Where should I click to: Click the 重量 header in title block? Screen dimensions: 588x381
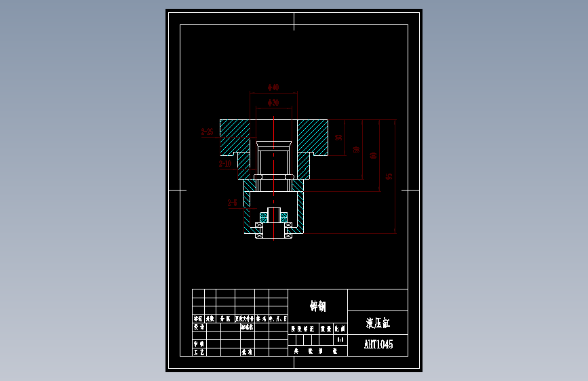pyautogui.click(x=326, y=329)
